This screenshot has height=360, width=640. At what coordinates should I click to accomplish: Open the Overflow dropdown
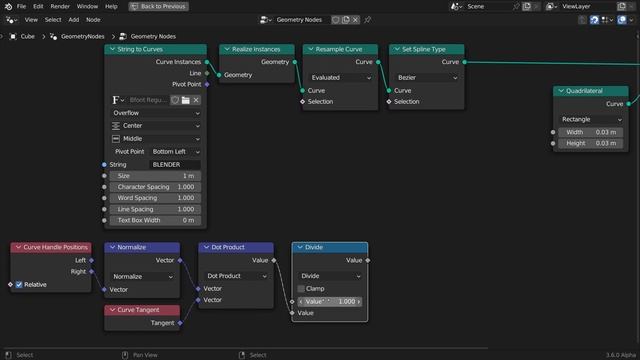tap(156, 113)
